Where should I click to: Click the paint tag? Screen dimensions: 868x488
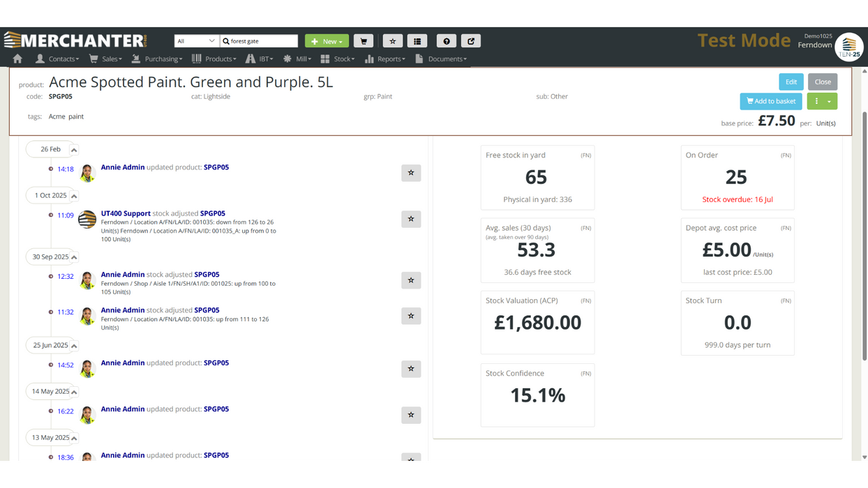click(76, 116)
